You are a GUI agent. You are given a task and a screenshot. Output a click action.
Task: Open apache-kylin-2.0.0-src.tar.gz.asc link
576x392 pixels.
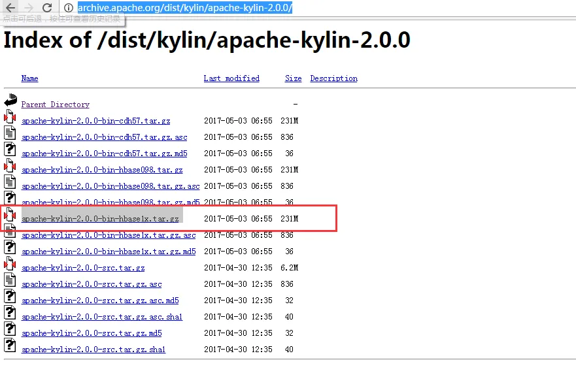click(x=92, y=284)
